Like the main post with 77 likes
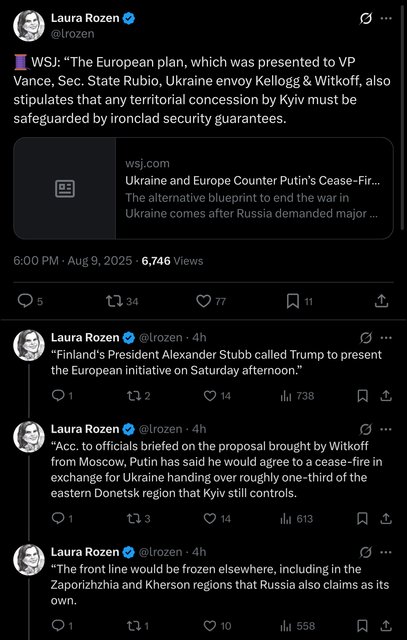Image resolution: width=407 pixels, height=640 pixels. pos(211,302)
